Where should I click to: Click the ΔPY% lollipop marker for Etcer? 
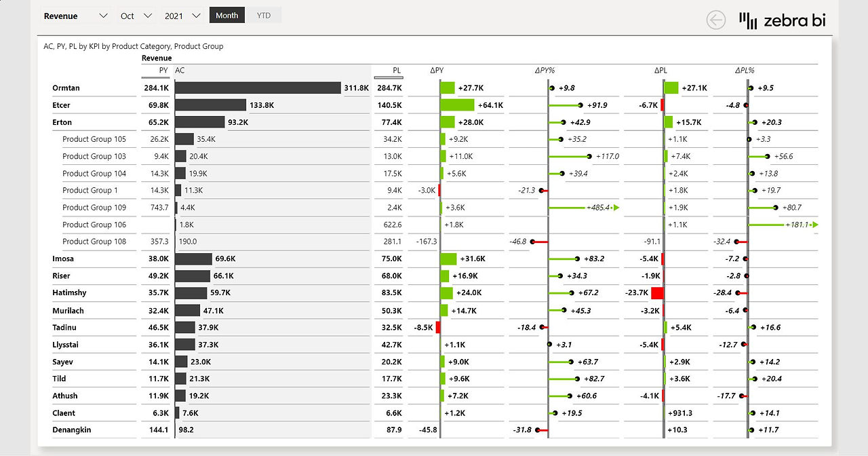click(x=581, y=105)
